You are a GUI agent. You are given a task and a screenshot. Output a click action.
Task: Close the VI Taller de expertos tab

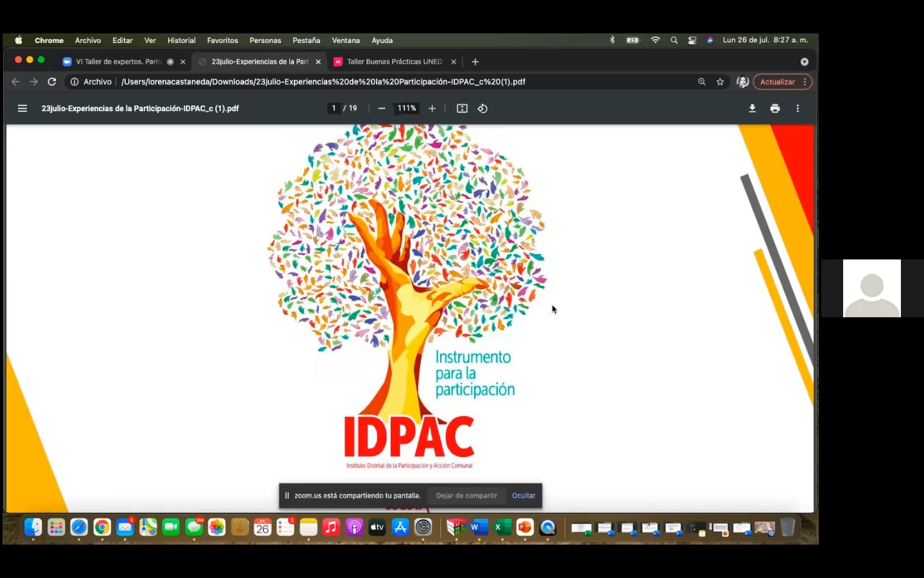pyautogui.click(x=183, y=62)
